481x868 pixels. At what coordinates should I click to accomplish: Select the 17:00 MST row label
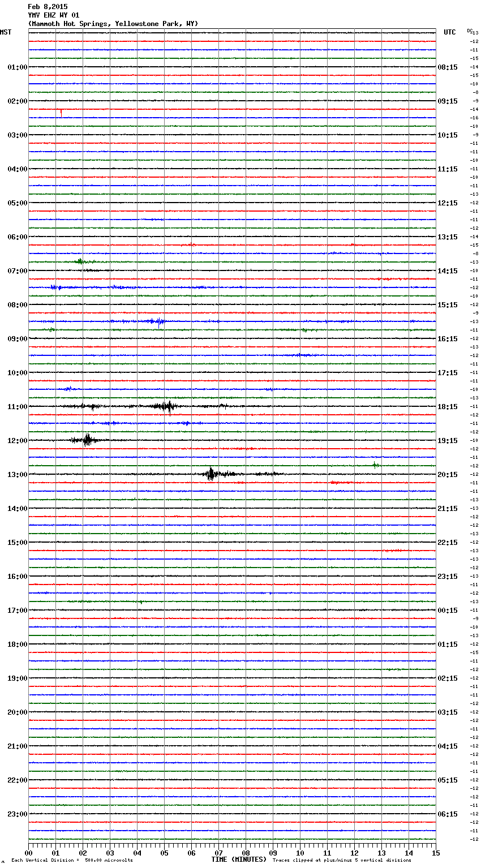tap(18, 611)
